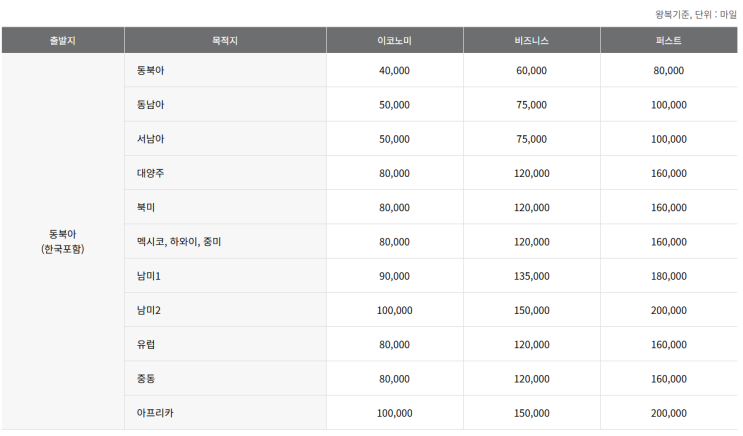Select the 유럽 destination cell
This screenshot has width=743, height=436.
pyautogui.click(x=146, y=345)
